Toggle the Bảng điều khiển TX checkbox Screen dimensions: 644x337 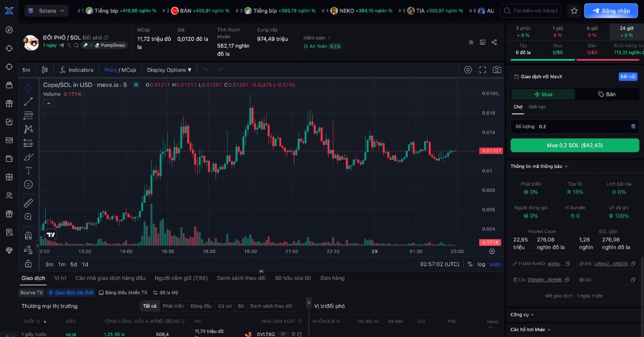point(123,292)
